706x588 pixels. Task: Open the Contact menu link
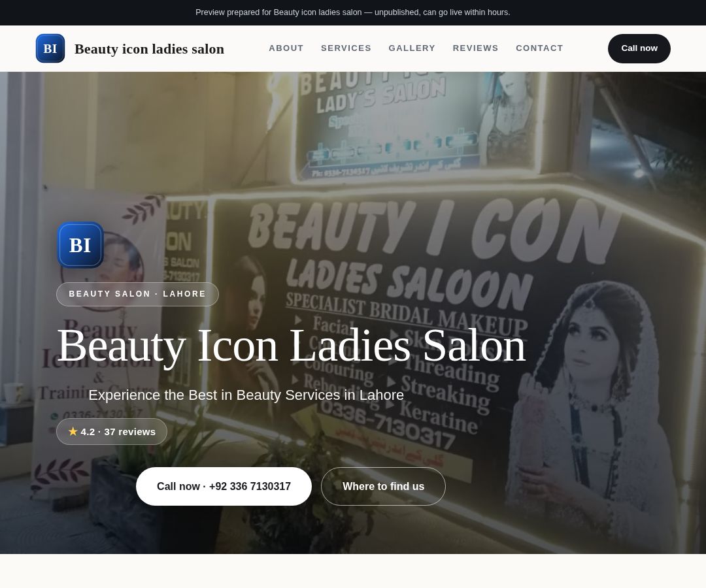[x=539, y=48]
